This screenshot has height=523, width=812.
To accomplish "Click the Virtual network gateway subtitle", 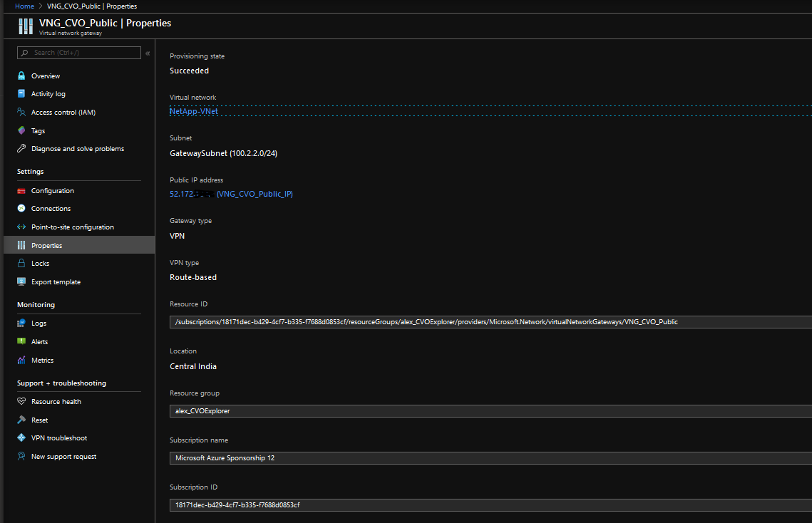I will click(71, 33).
